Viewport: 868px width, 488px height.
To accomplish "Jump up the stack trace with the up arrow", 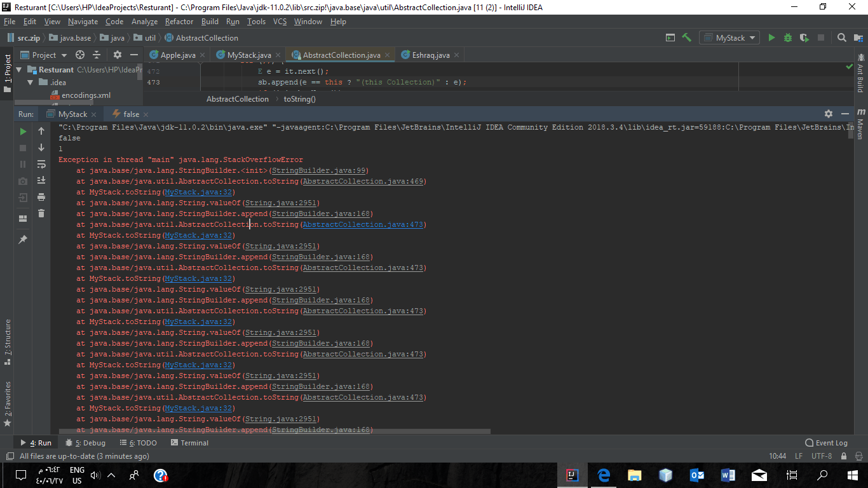I will (41, 131).
